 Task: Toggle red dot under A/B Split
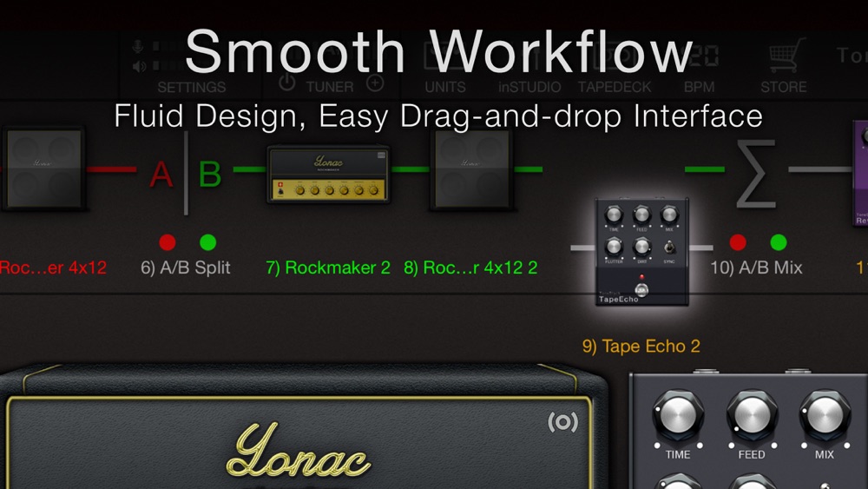(x=168, y=242)
